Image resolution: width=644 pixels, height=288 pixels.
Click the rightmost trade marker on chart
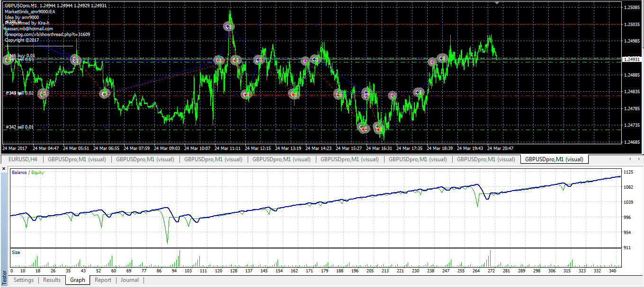[442, 58]
